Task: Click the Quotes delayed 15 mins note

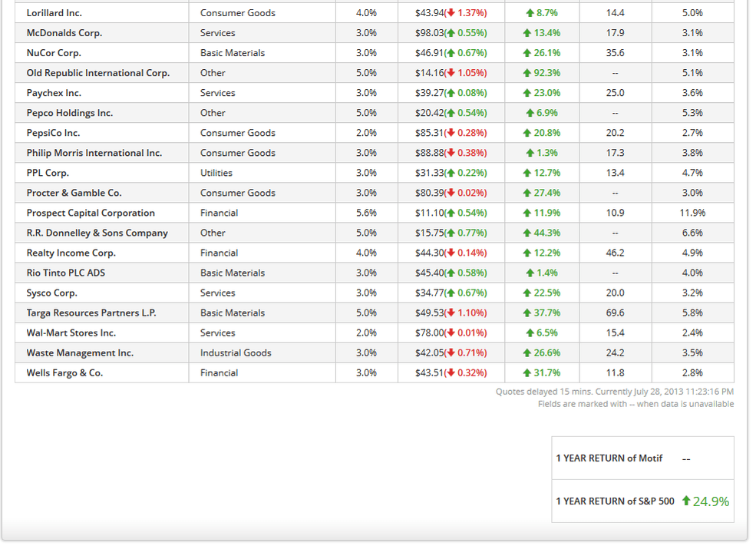Action: (615, 392)
